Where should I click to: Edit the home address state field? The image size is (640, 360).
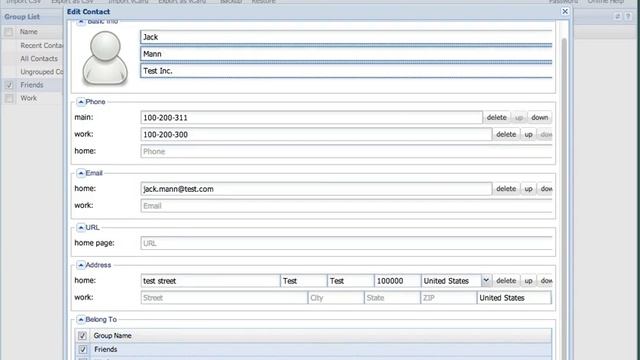pos(351,281)
